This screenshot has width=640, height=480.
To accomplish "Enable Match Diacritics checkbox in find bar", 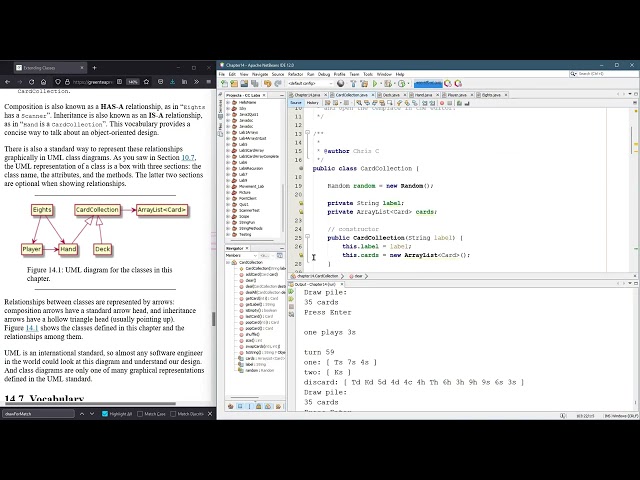I will pos(173,414).
